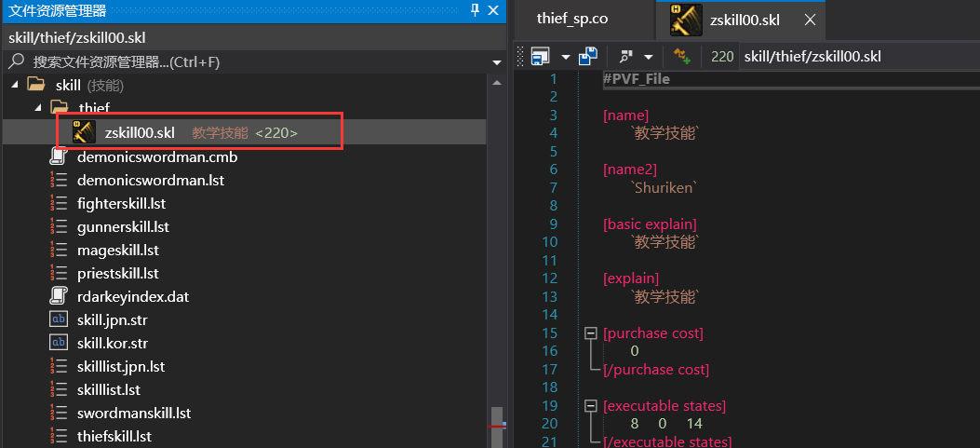Click the list icon of mageskill.lst
Viewport: 980px width, 448px height.
(x=58, y=251)
